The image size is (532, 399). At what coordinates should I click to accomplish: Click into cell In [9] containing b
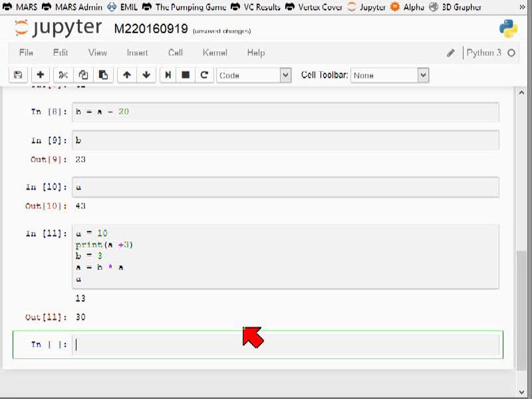(x=285, y=140)
